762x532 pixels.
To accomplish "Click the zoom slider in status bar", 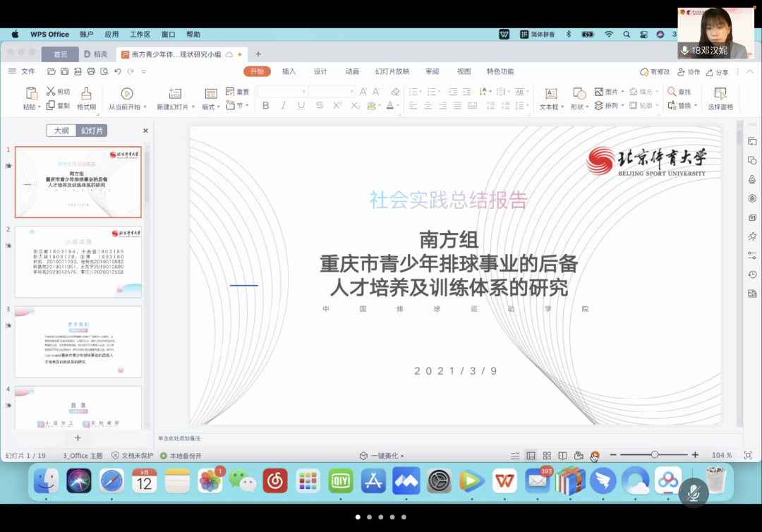I will pos(655,455).
